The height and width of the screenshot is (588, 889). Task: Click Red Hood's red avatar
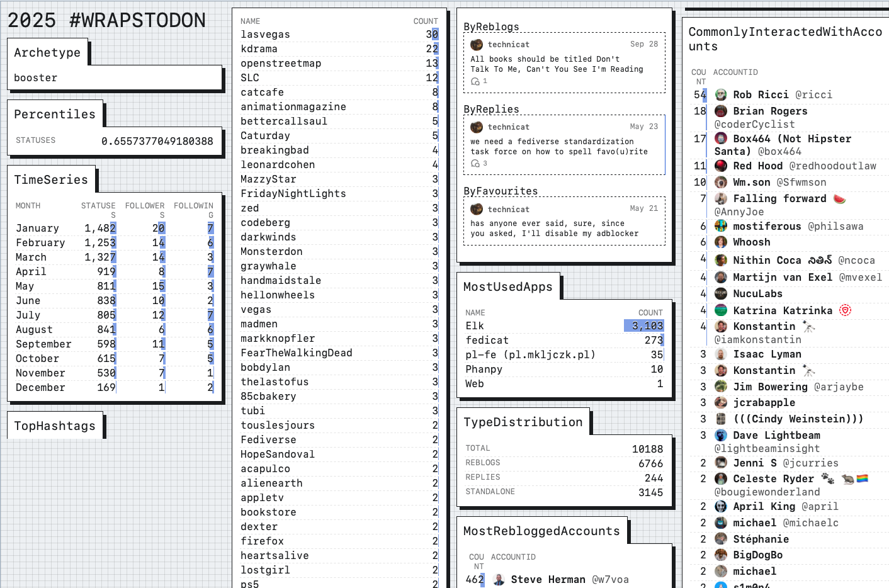tap(721, 166)
